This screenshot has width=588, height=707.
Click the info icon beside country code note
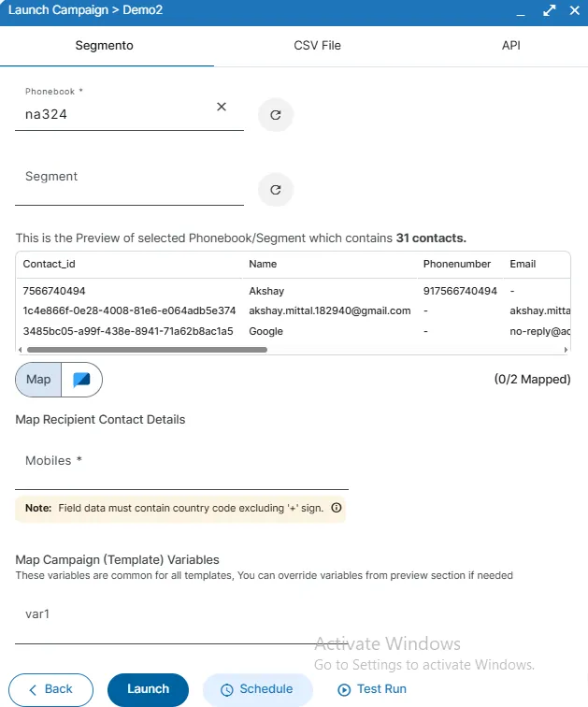337,509
